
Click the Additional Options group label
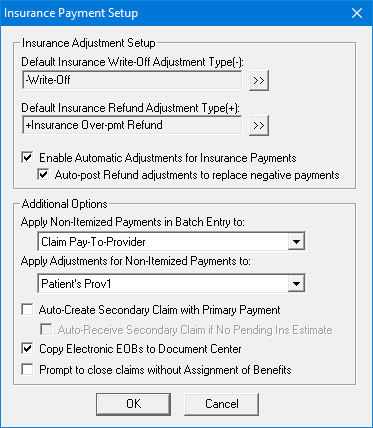pyautogui.click(x=65, y=204)
